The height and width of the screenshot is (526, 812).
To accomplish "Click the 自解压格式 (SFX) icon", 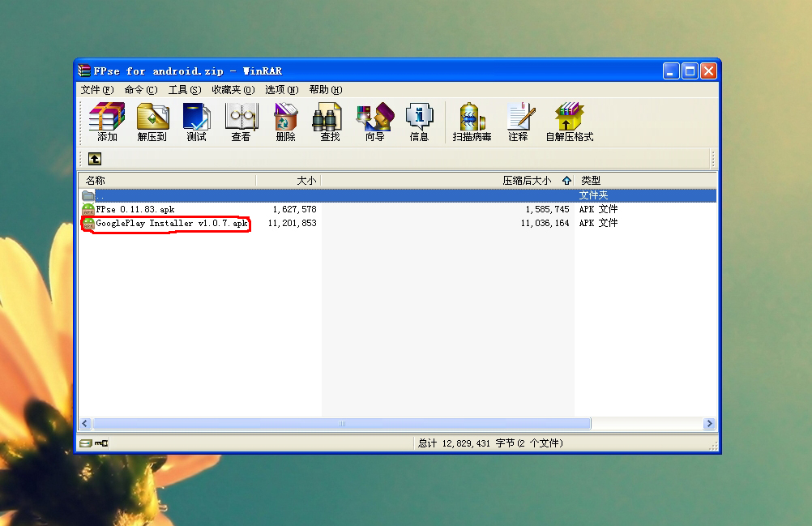I will coord(570,122).
